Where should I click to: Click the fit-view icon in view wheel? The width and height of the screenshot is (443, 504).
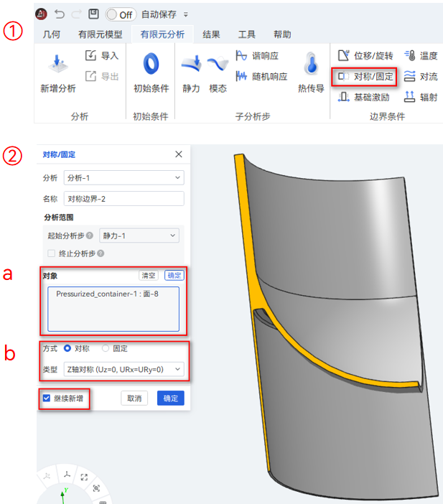[x=84, y=477]
